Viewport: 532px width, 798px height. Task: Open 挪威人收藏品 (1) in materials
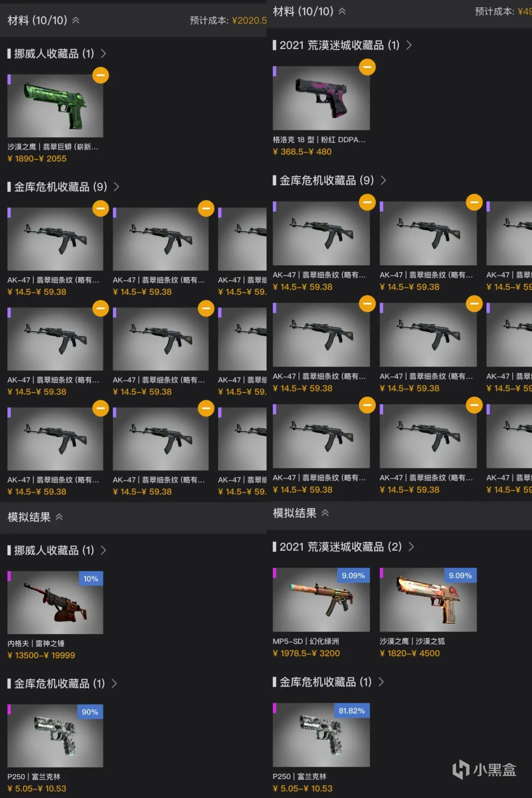tap(57, 54)
